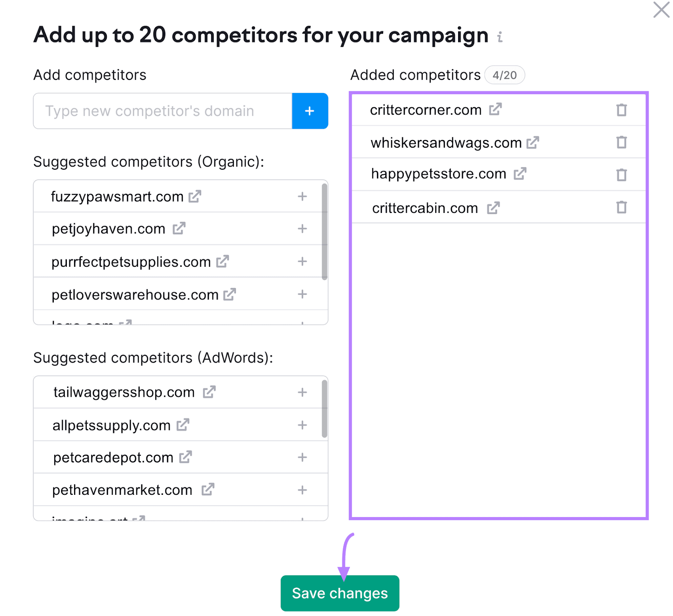
Task: View the info tooltip next to the heading
Action: pos(500,37)
